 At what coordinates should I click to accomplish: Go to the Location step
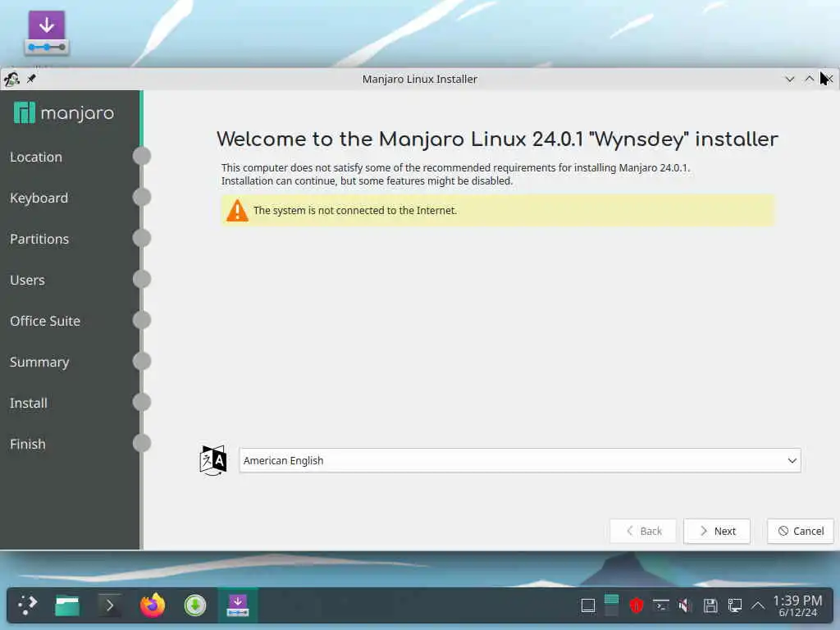36,157
